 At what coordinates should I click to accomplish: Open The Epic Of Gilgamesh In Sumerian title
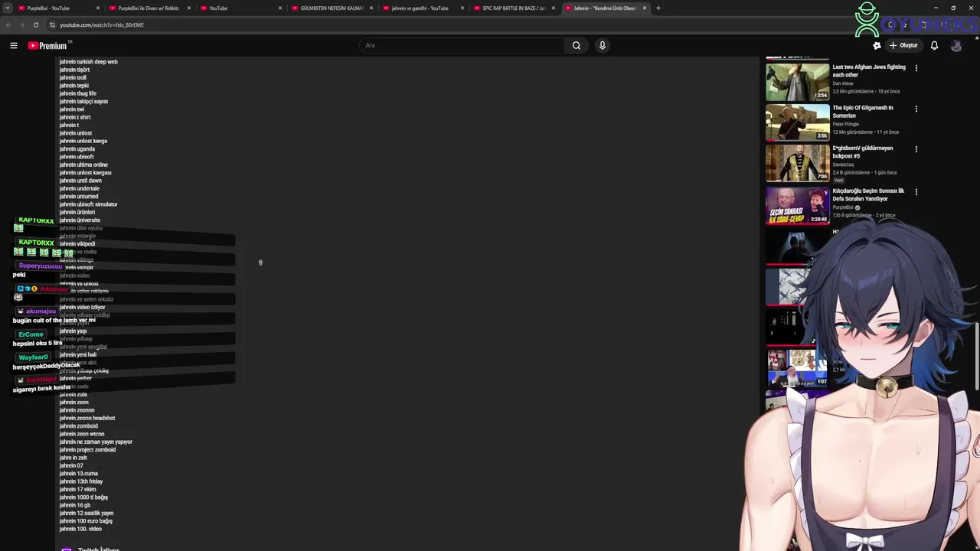[863, 112]
